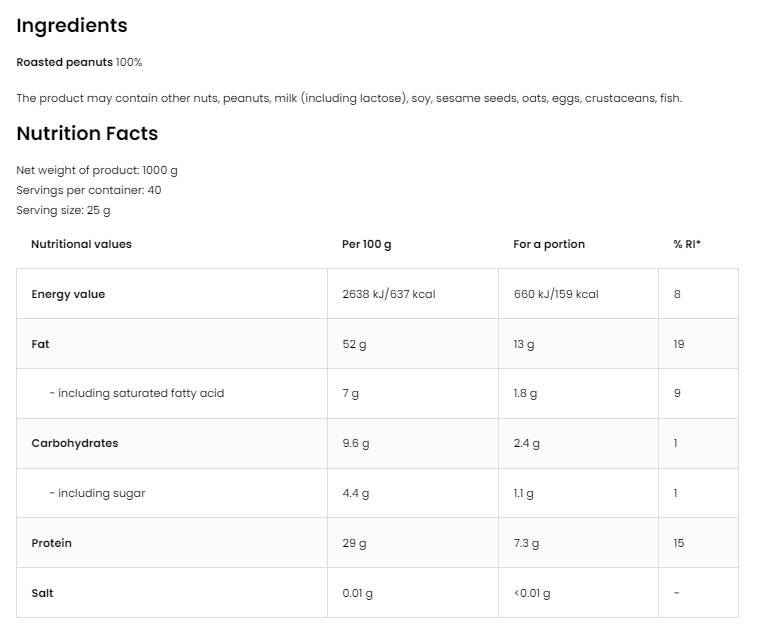Select the net weight of product line

pyautogui.click(x=97, y=170)
